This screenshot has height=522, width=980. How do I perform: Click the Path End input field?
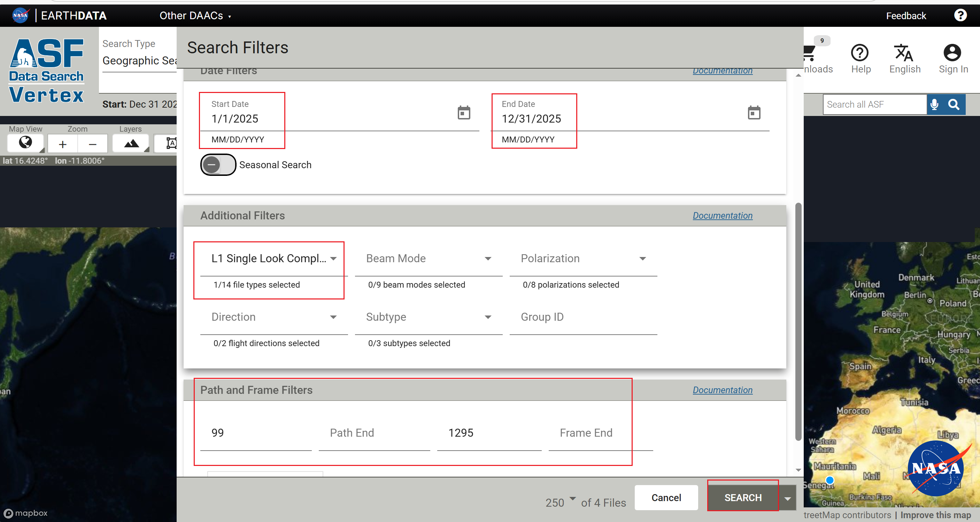click(374, 433)
